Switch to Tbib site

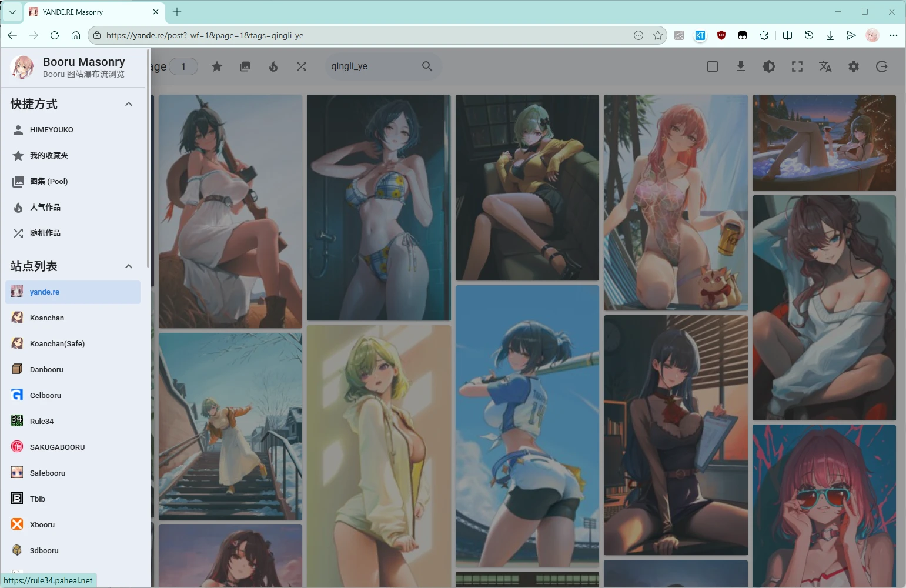click(x=73, y=499)
